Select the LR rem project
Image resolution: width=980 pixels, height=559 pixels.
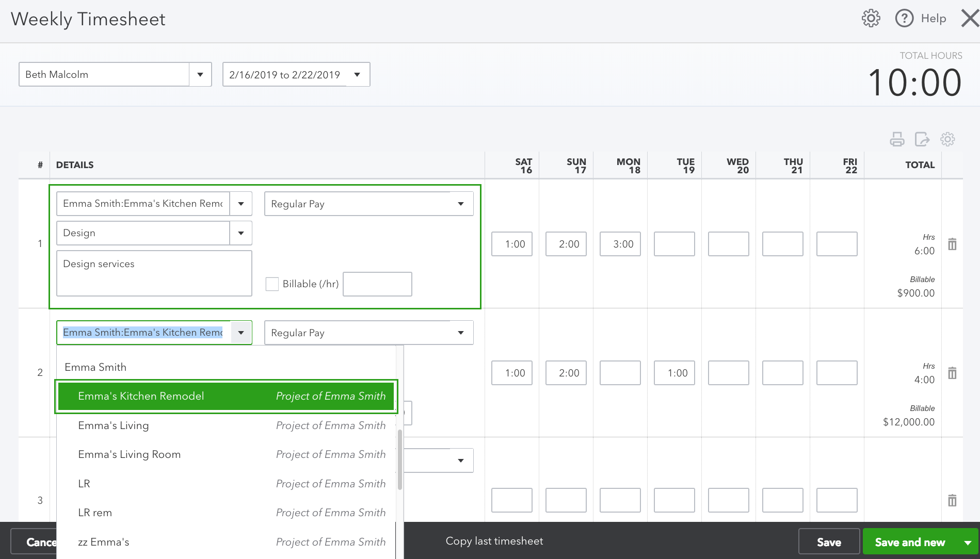click(226, 513)
